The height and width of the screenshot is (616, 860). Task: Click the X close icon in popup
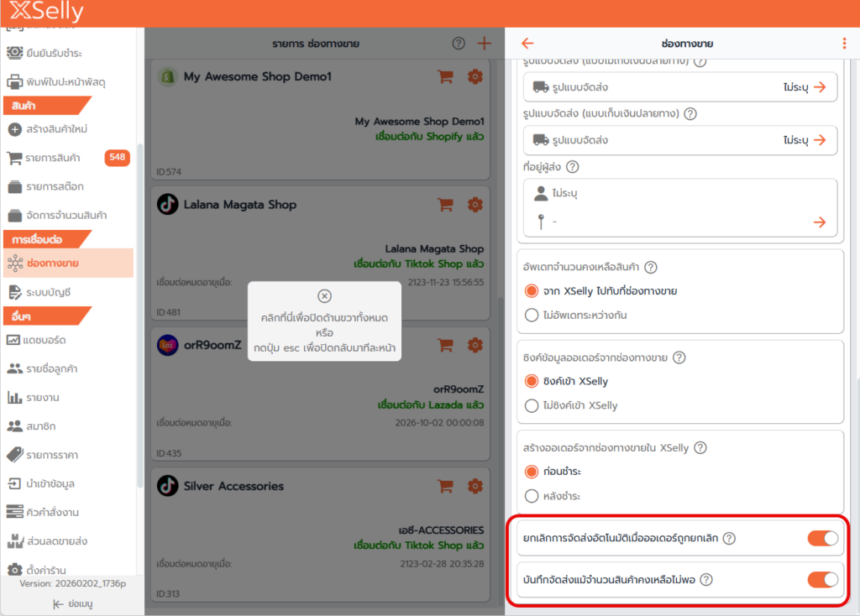pyautogui.click(x=324, y=296)
